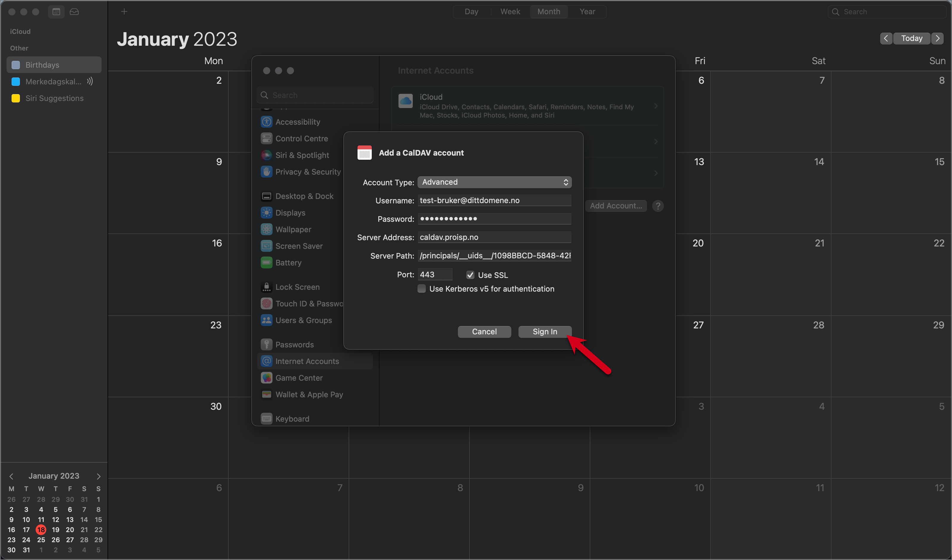Click the Sign In button
Viewport: 952px width, 560px height.
[545, 332]
